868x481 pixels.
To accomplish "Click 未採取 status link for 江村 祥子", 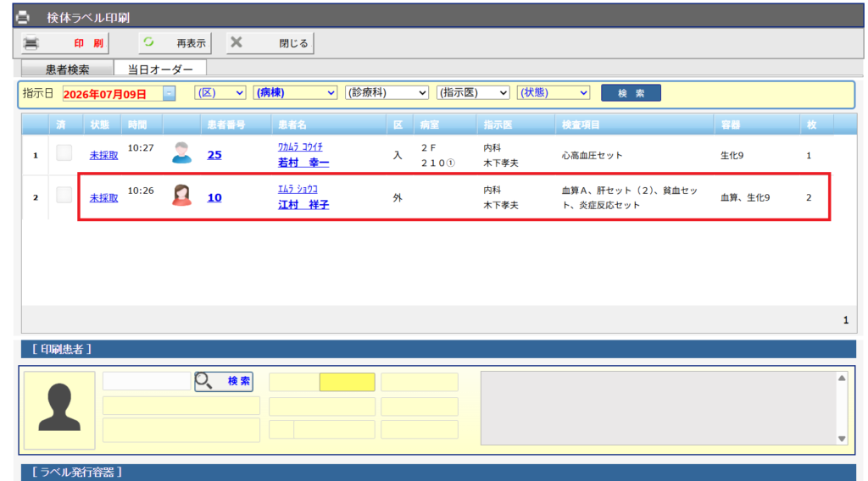I will coord(103,198).
